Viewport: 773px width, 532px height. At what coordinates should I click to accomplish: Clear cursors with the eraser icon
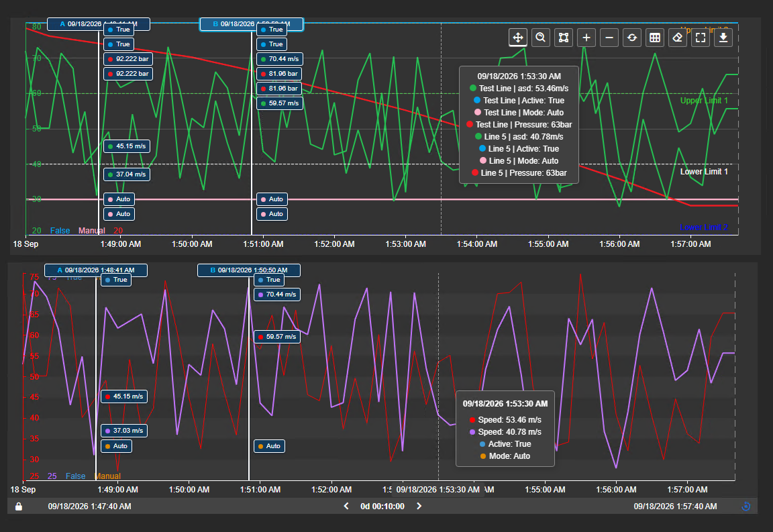click(x=678, y=38)
